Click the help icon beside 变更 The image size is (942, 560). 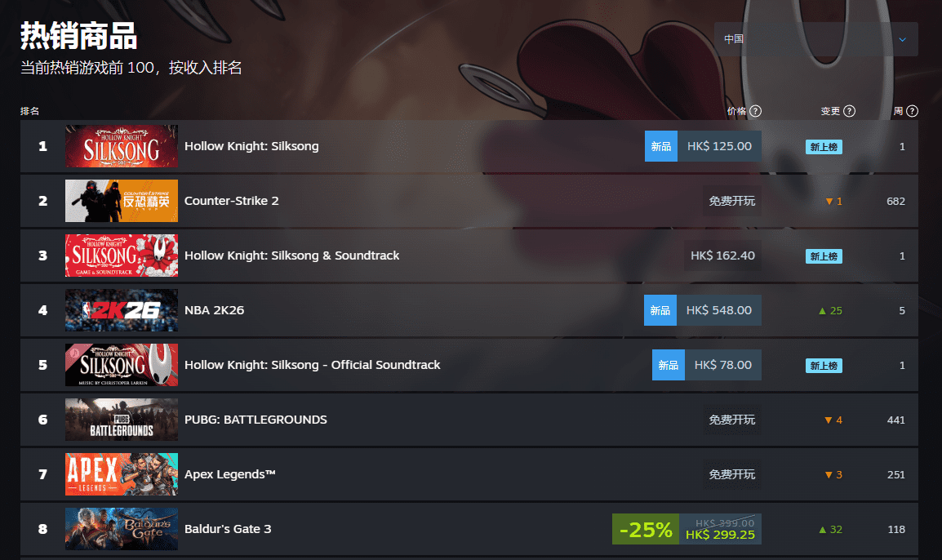(x=850, y=111)
